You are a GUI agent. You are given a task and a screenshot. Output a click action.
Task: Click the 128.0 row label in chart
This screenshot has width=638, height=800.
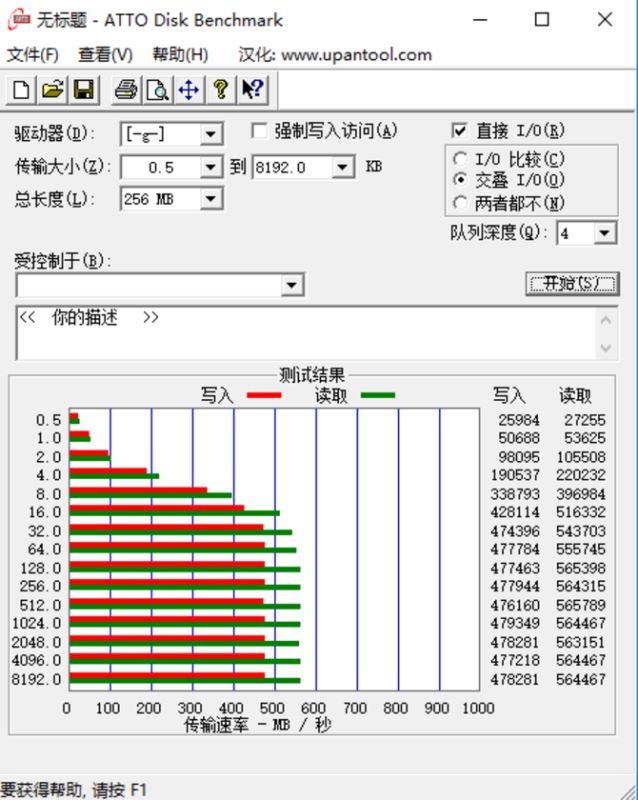coord(41,568)
